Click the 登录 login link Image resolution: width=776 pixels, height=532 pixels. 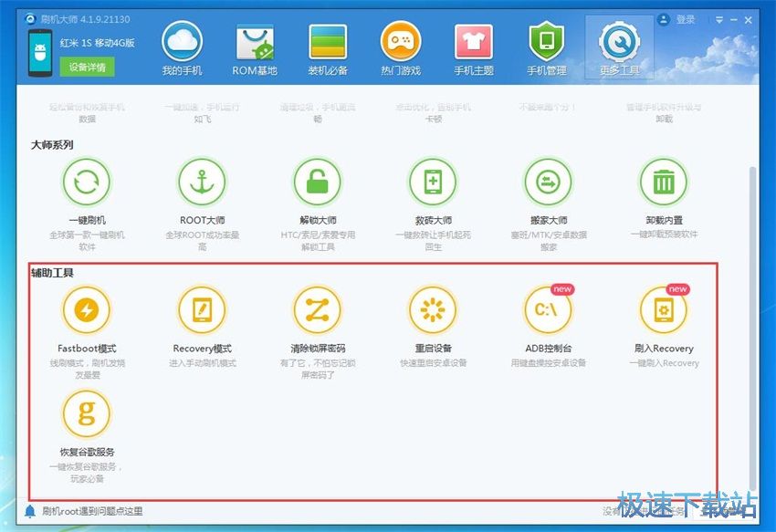pos(686,20)
